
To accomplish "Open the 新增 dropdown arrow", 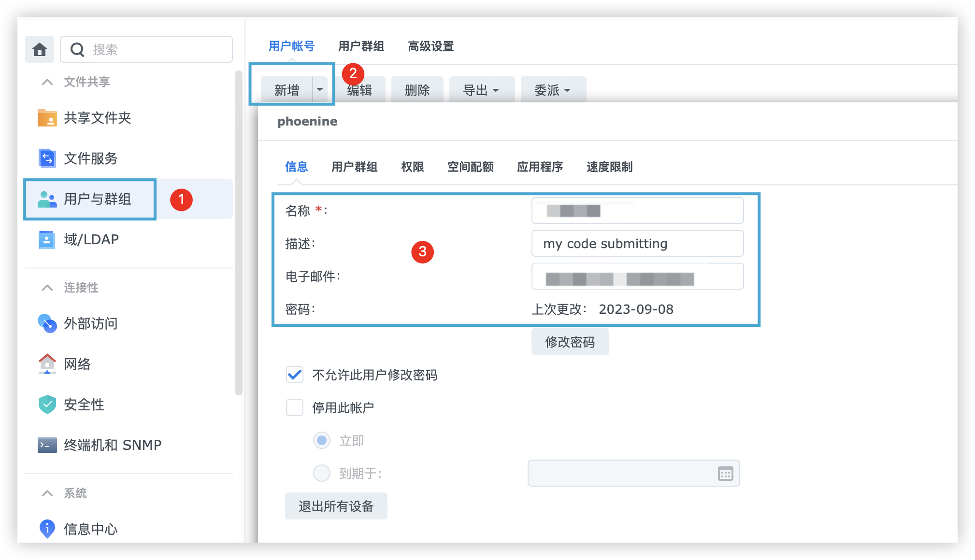I will point(321,89).
